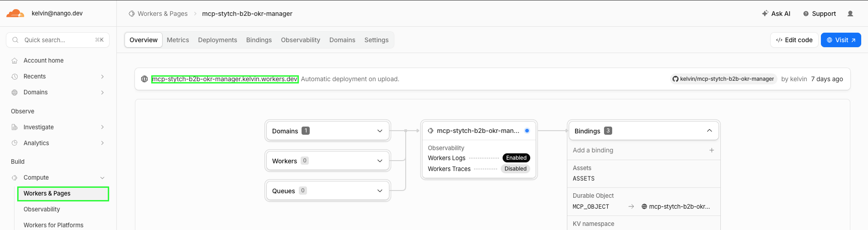Click the Support help icon

806,14
